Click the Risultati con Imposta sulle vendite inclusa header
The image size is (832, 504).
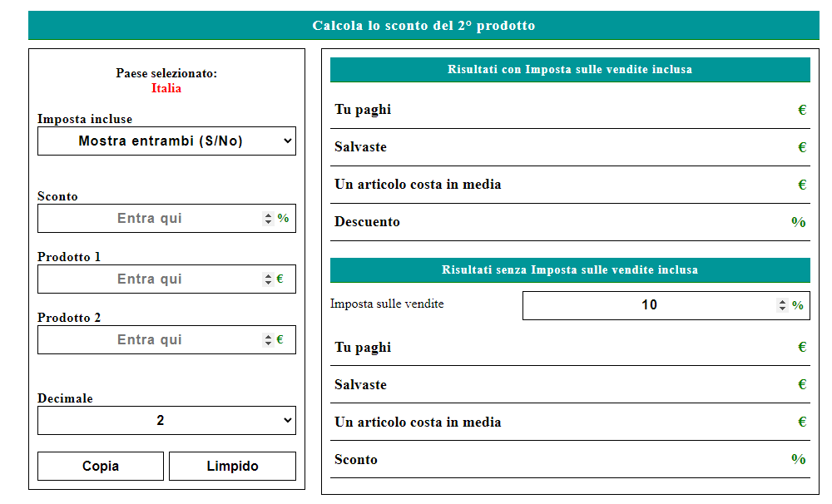click(x=571, y=70)
